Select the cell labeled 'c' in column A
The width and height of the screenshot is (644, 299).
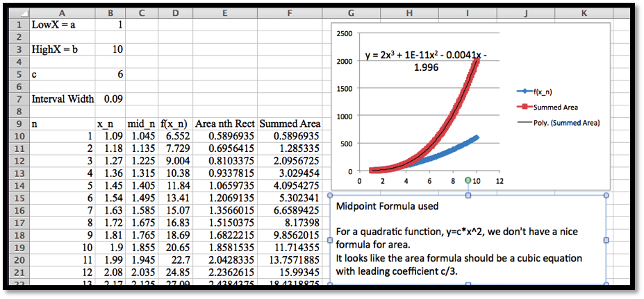click(63, 74)
